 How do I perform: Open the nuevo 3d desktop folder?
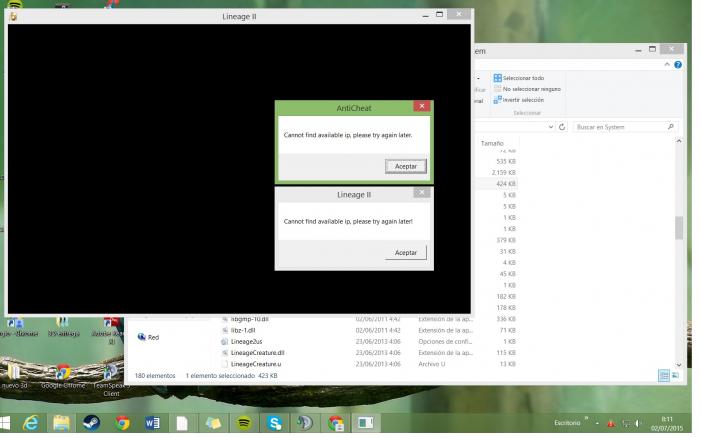coord(14,376)
